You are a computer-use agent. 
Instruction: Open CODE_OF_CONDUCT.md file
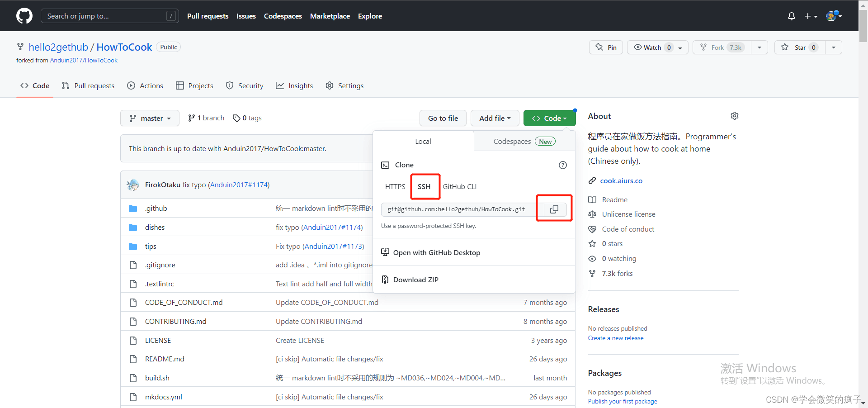[184, 302]
